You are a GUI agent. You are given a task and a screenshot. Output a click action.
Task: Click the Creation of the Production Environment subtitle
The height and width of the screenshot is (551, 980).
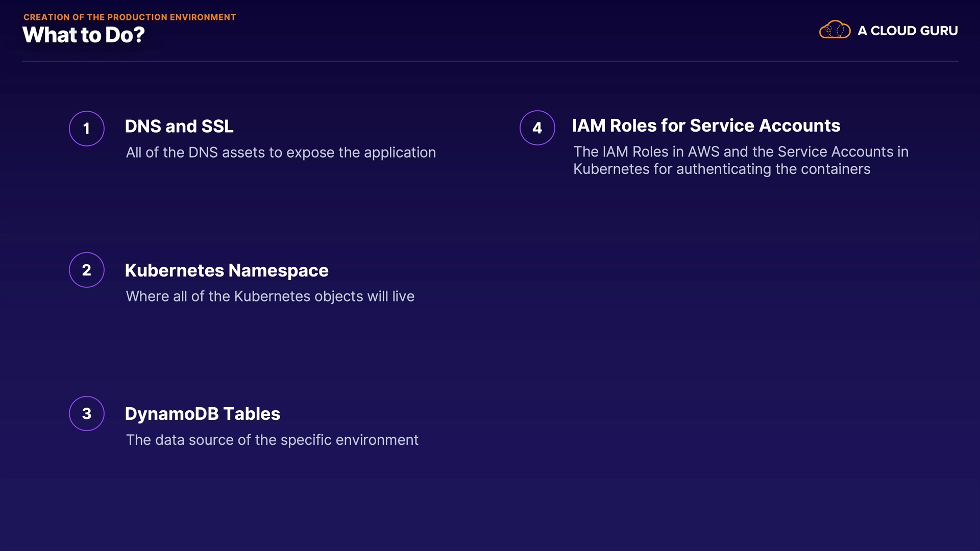pyautogui.click(x=130, y=17)
